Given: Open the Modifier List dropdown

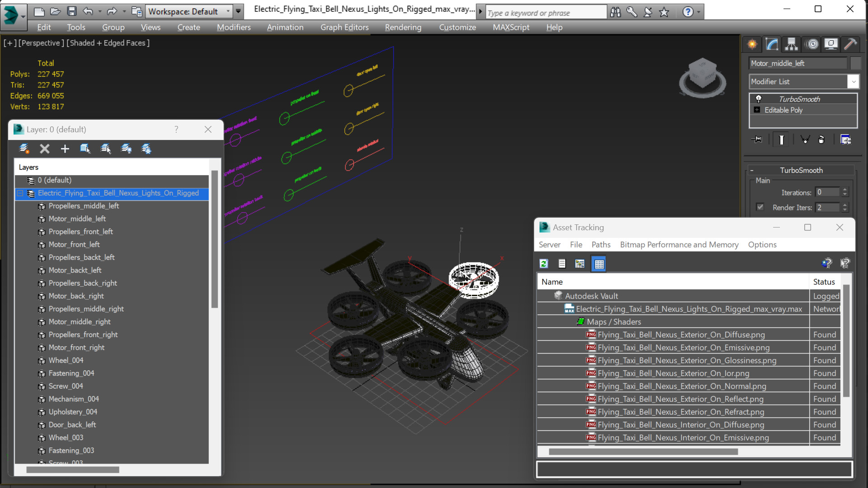Looking at the screenshot, I should tap(853, 82).
